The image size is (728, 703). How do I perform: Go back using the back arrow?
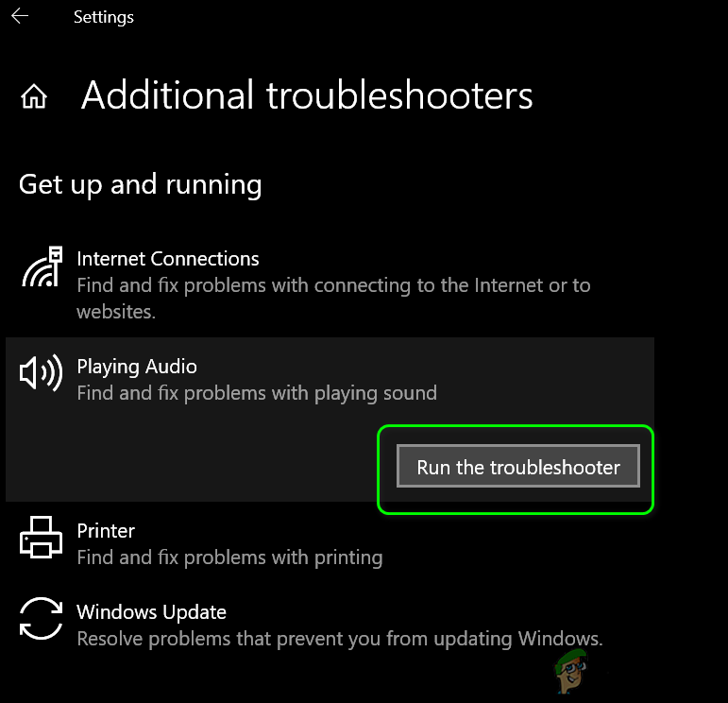[x=20, y=16]
